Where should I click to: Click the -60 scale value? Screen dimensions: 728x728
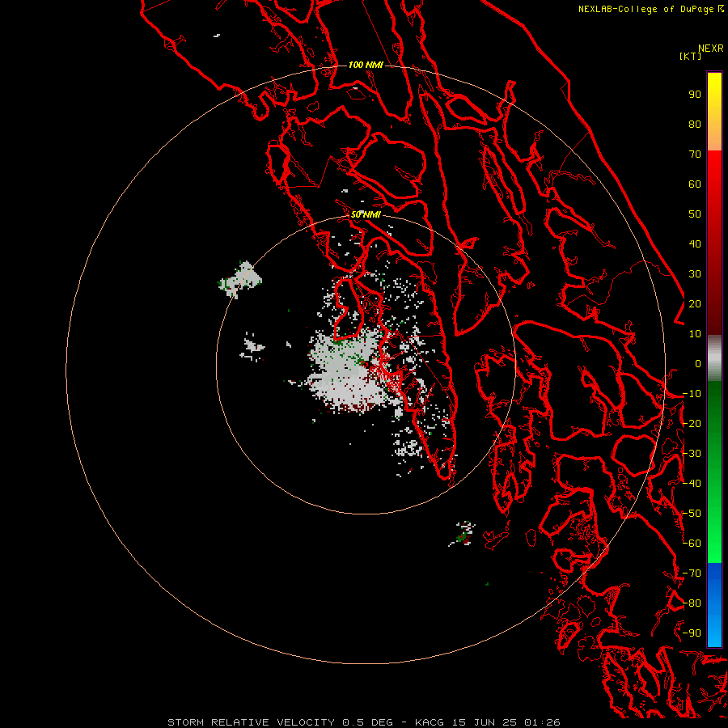tap(692, 544)
